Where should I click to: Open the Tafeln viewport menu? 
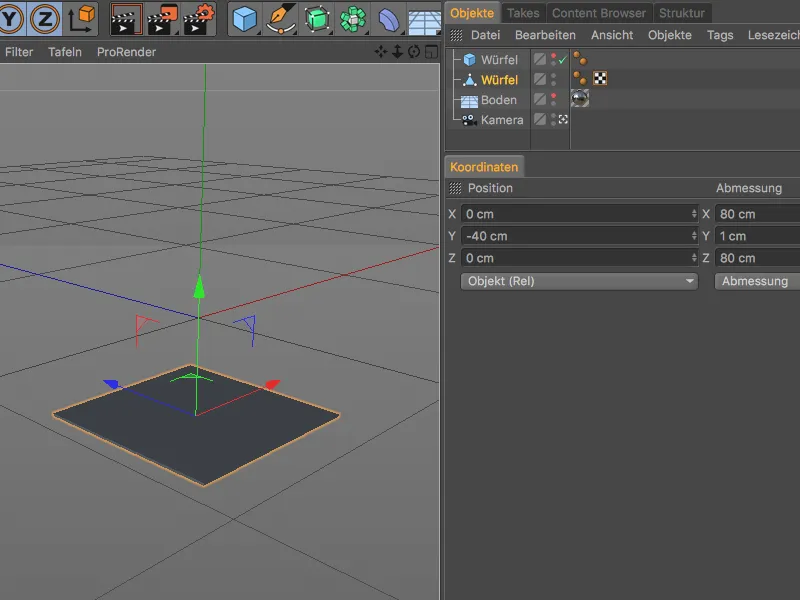point(65,52)
